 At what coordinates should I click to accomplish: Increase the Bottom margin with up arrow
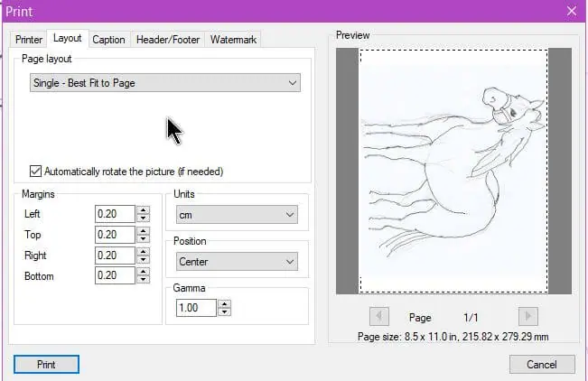(x=144, y=271)
